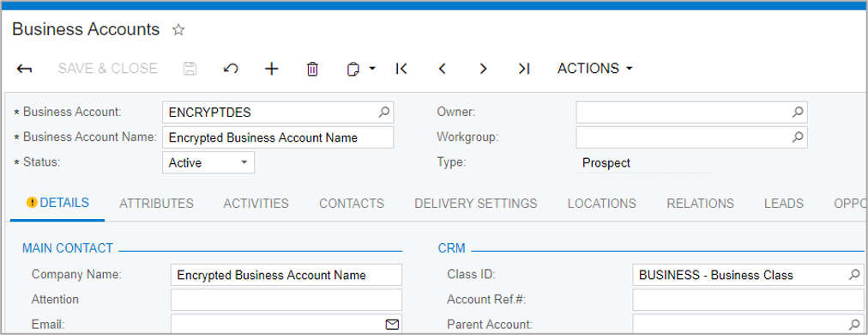Click the Parent Account input field

pos(748,325)
